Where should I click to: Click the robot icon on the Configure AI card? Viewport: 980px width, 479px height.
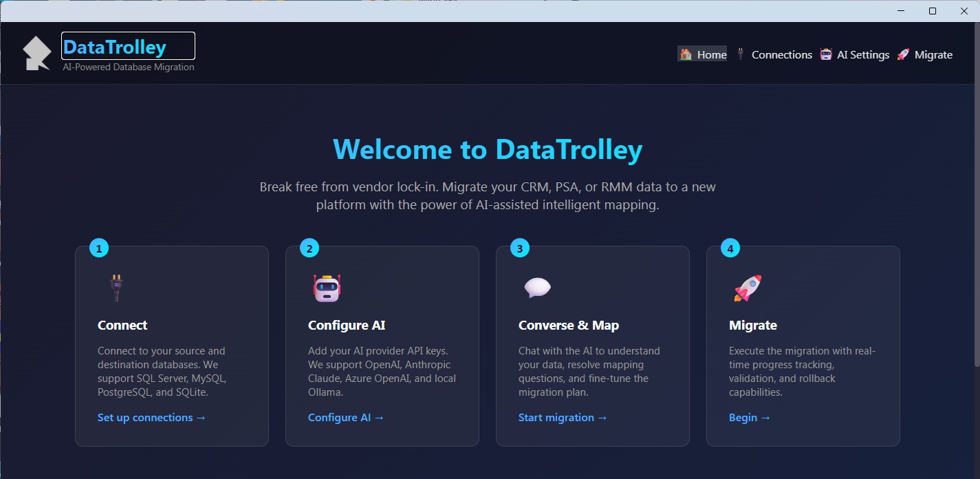click(327, 287)
